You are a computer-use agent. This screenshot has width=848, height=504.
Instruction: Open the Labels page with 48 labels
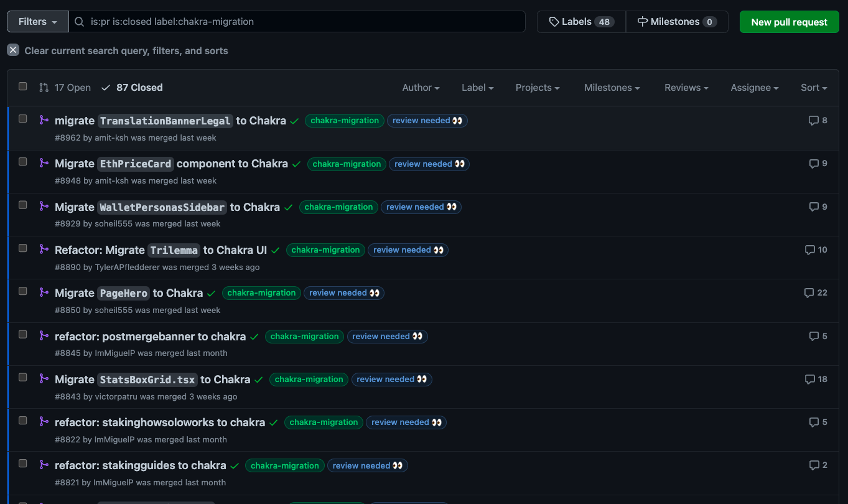[581, 22]
